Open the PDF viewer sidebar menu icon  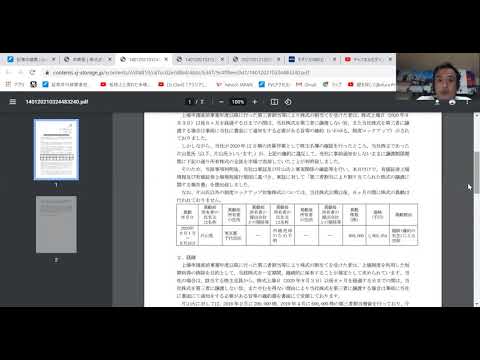[13, 102]
